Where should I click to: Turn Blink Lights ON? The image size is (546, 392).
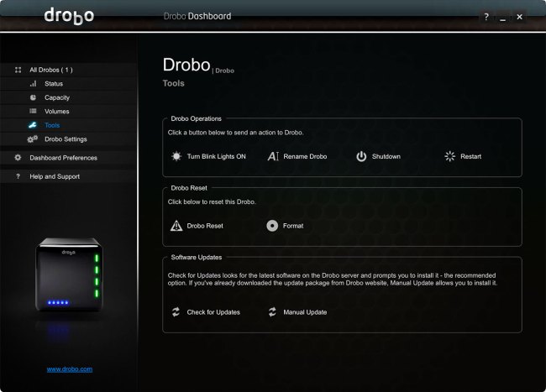pyautogui.click(x=208, y=156)
